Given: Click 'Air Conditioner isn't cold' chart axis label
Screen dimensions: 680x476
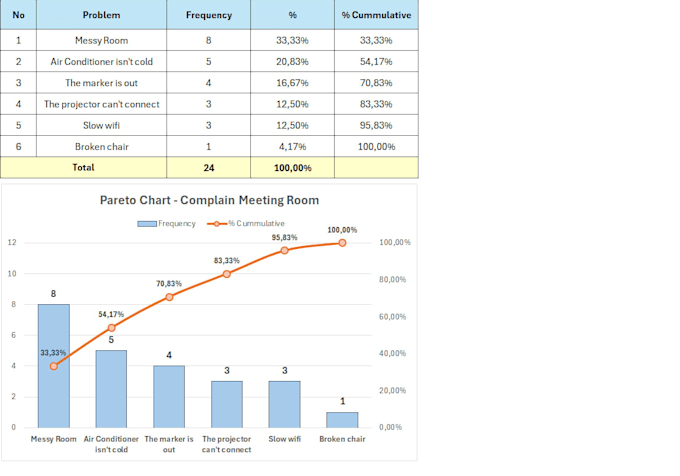Looking at the screenshot, I should pyautogui.click(x=111, y=444).
